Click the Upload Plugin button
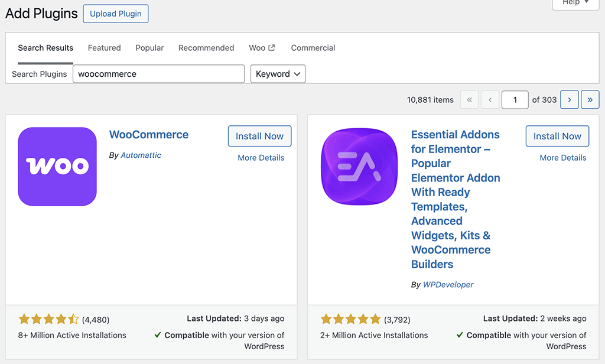 (116, 14)
